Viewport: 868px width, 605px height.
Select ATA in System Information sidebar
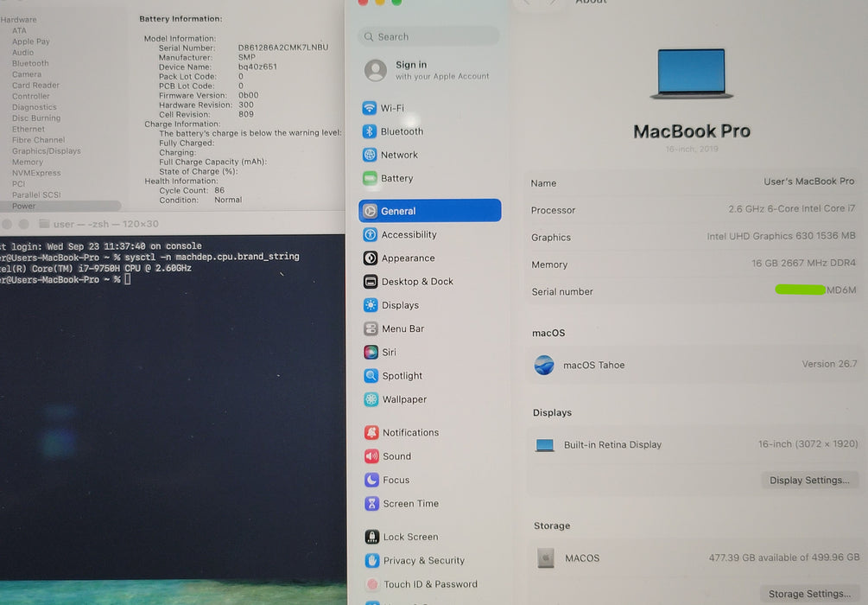click(x=19, y=30)
